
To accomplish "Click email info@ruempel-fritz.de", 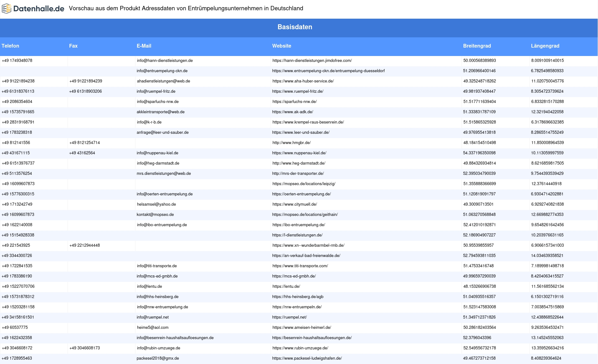I will tap(156, 91).
